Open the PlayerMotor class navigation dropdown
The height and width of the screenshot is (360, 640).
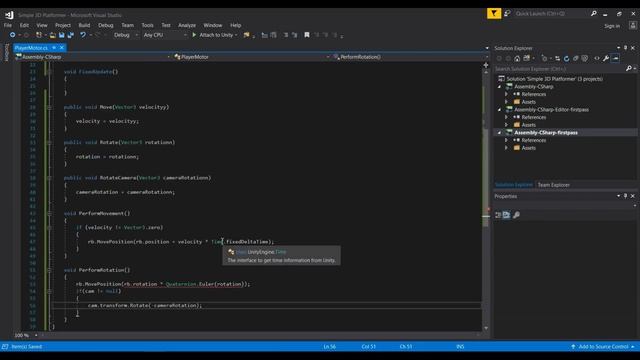[252, 57]
